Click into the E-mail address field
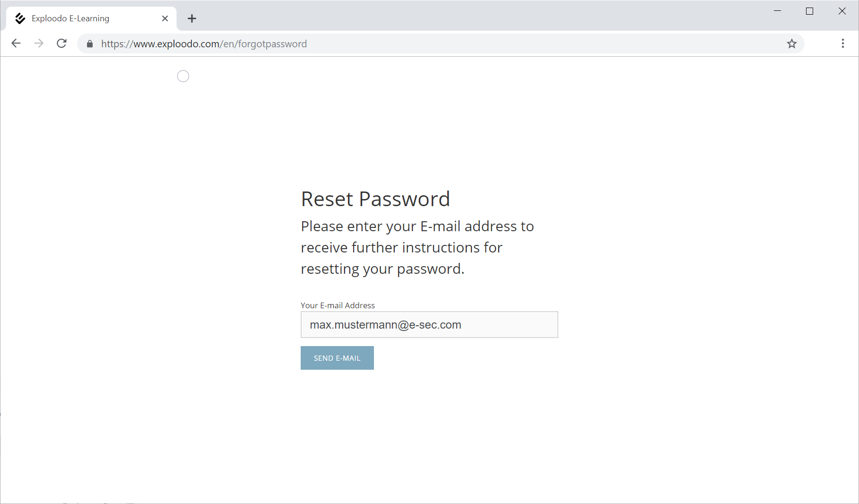 [429, 325]
